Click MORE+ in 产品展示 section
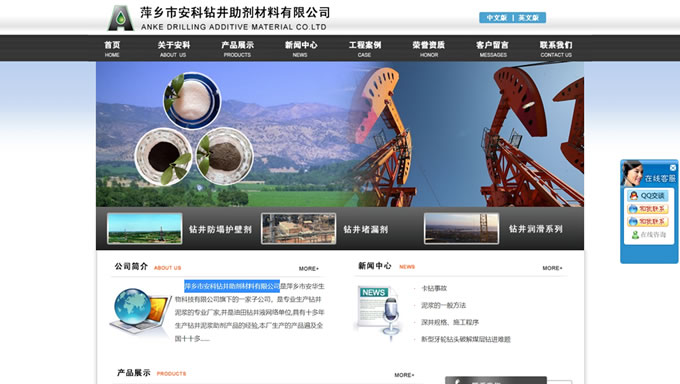680x384 pixels. pyautogui.click(x=404, y=375)
